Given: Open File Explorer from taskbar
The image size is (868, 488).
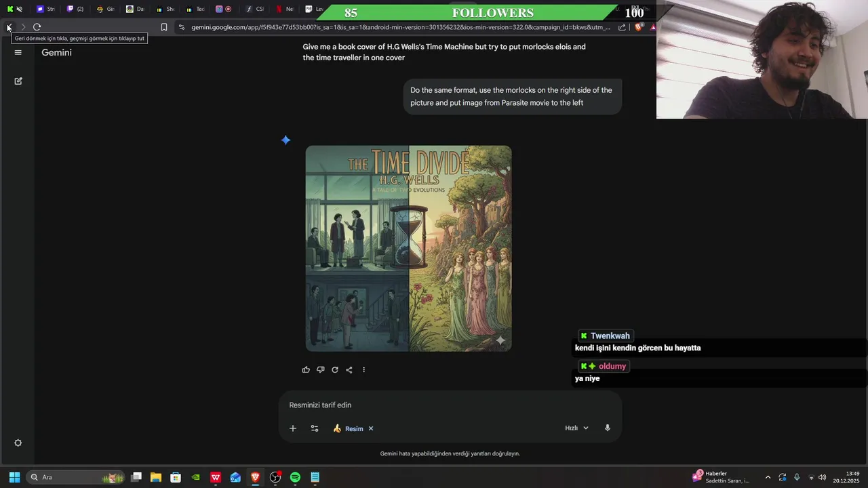Looking at the screenshot, I should (156, 477).
